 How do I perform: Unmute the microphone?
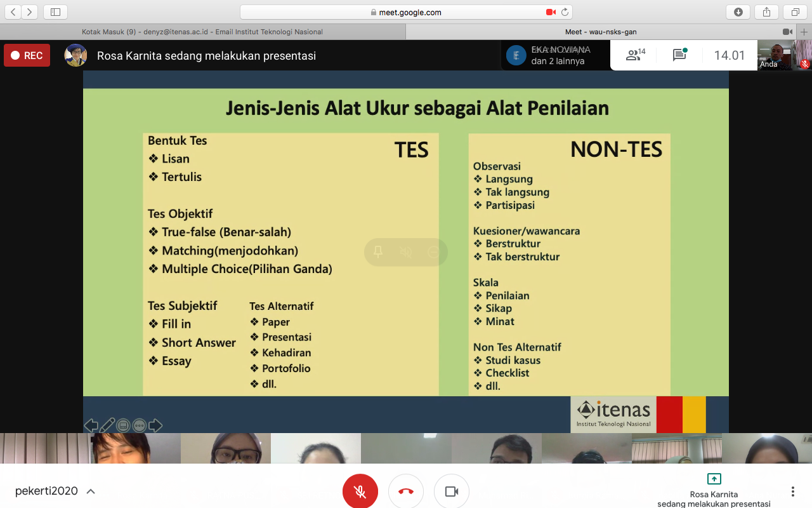(360, 491)
